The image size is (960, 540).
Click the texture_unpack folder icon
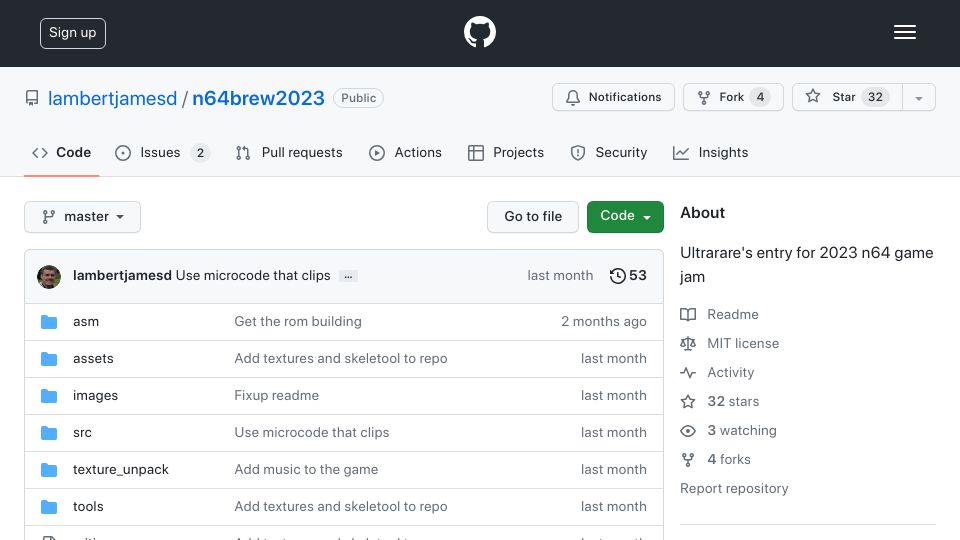point(49,470)
